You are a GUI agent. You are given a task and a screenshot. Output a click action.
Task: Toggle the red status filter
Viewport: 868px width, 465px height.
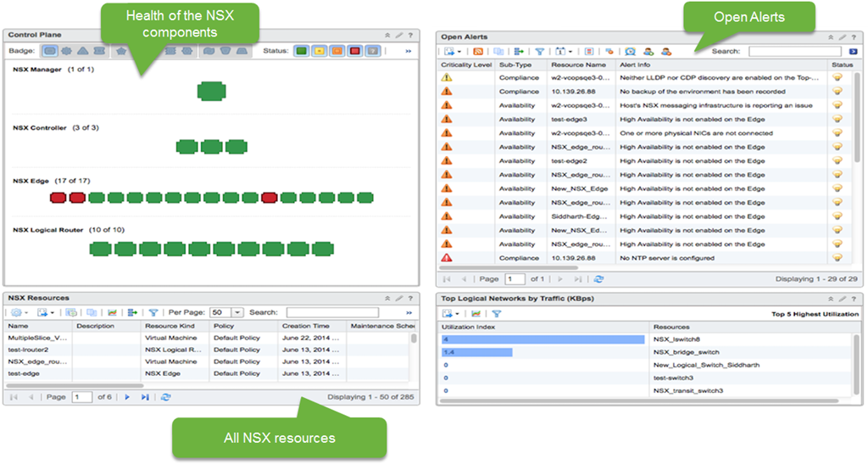[x=354, y=51]
